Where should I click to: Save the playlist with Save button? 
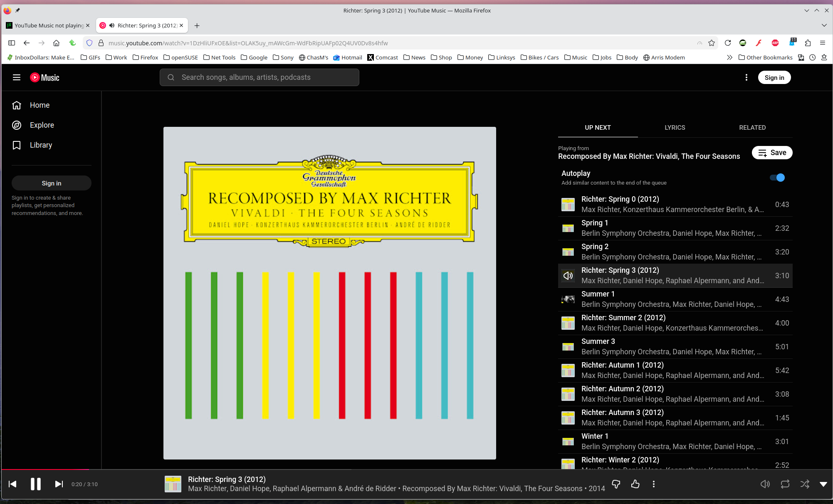[x=772, y=153]
